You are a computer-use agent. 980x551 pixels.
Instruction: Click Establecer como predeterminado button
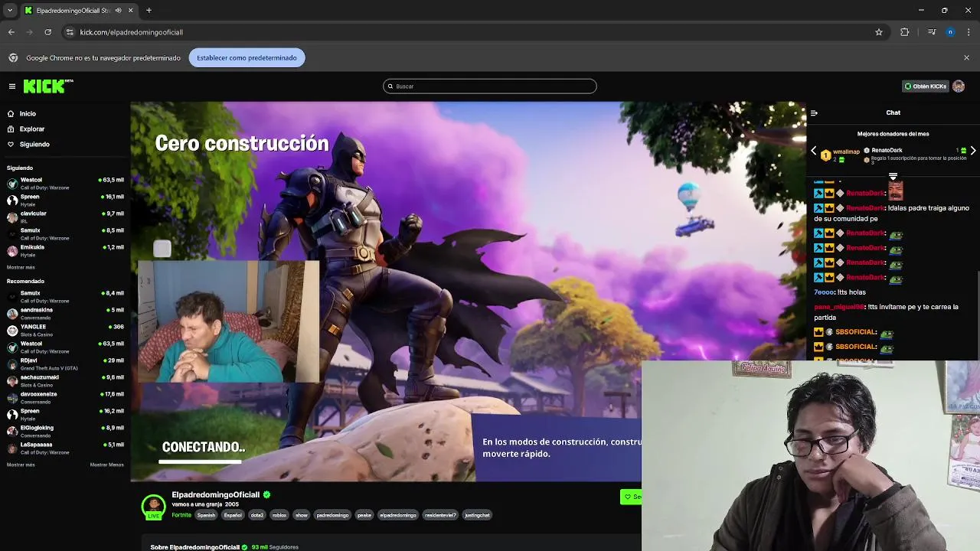pyautogui.click(x=247, y=58)
